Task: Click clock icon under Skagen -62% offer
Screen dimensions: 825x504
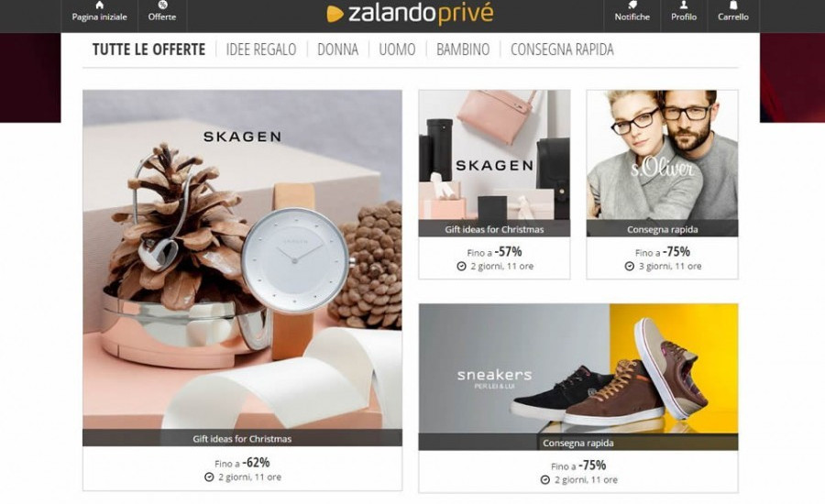Action: (209, 477)
